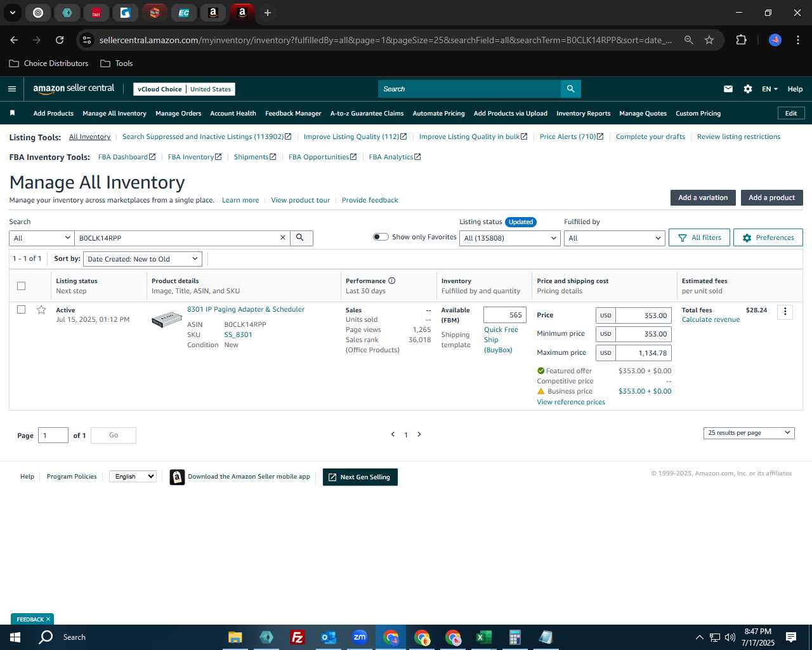
Task: Click the available quantity field 565
Action: coord(505,315)
